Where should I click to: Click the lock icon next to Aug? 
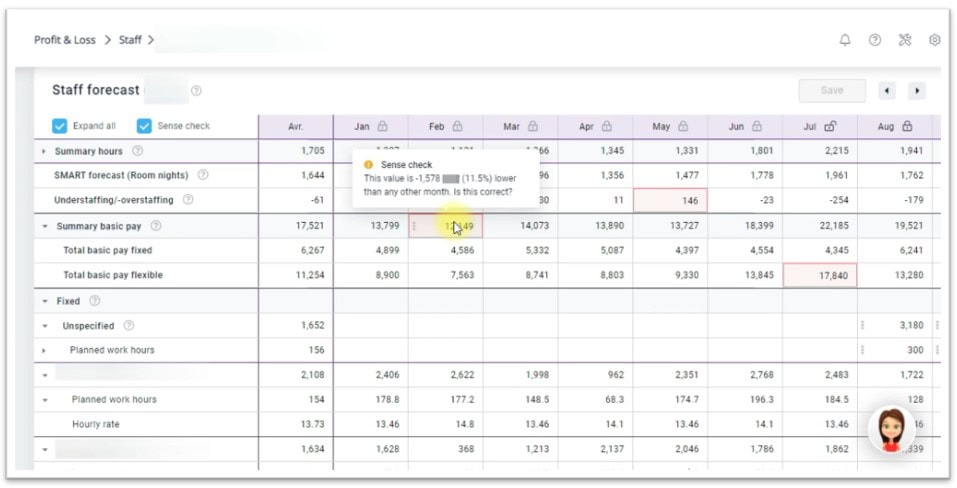point(907,127)
